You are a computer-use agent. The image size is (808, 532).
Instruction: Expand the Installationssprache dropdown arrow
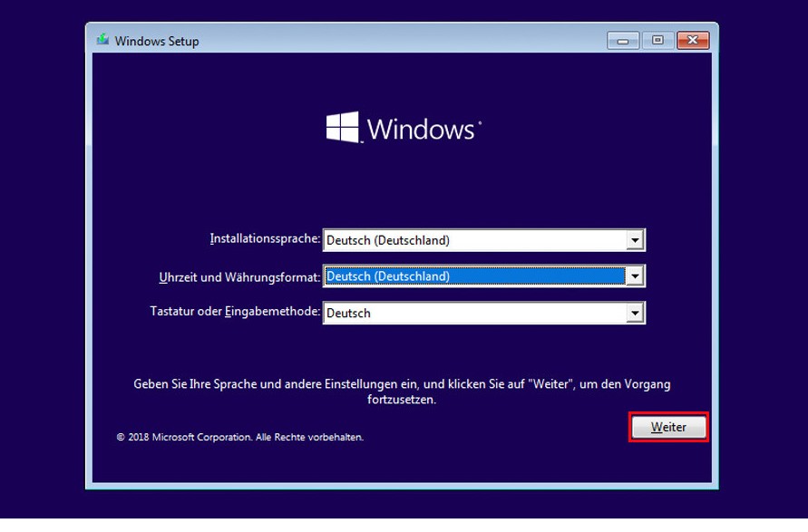coord(635,240)
